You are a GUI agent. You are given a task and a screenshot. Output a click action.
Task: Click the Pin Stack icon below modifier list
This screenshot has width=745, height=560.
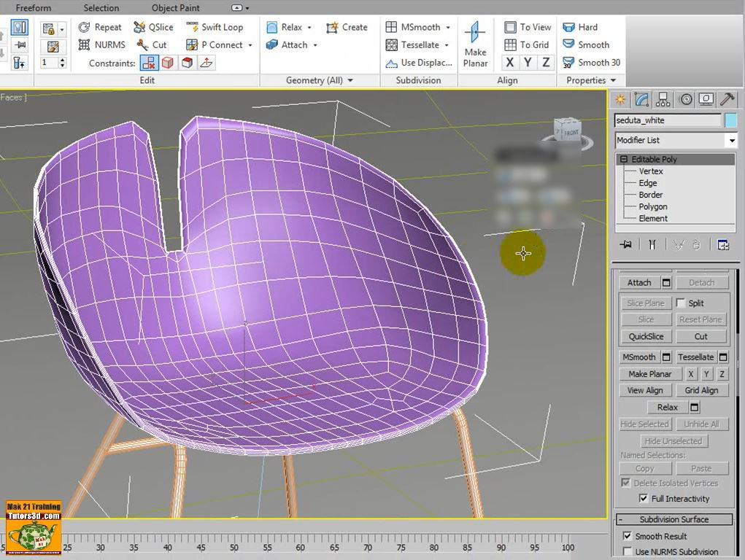click(x=625, y=244)
